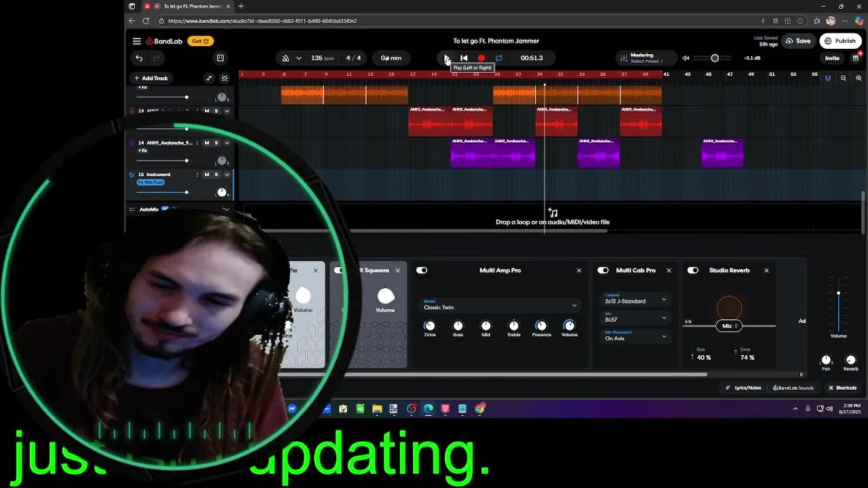Toggle the panel layout icon
Image resolution: width=868 pixels, height=488 pixels.
tap(220, 58)
